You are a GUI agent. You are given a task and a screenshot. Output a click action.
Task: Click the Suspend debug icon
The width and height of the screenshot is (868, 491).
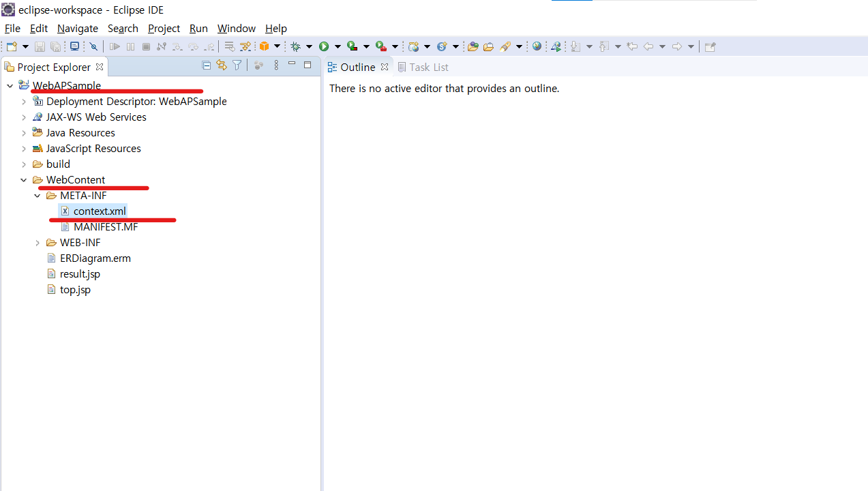[x=130, y=46]
